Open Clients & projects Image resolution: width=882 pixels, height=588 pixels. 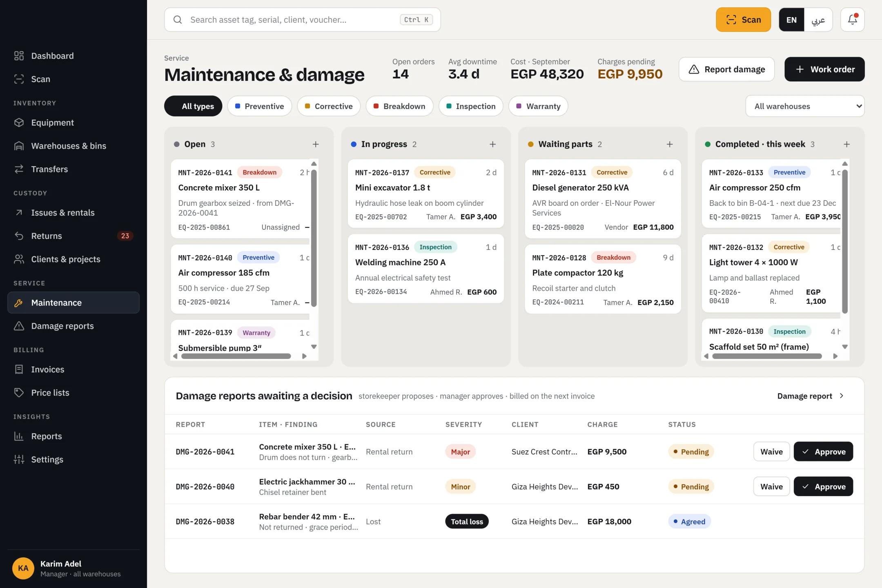[x=73, y=259]
